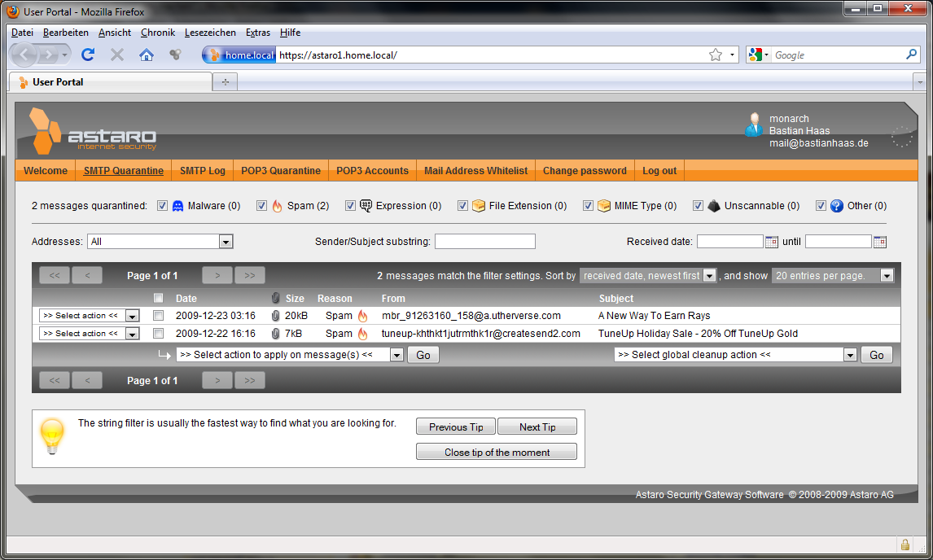Viewport: 933px width, 560px height.
Task: Uncheck the Malware quarantine filter checkbox
Action: 162,206
